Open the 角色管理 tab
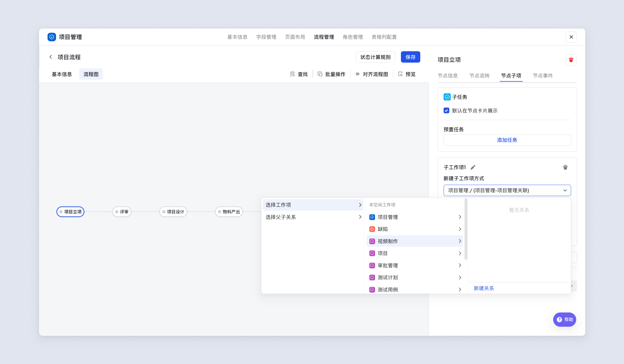Image resolution: width=624 pixels, height=364 pixels. pos(353,37)
